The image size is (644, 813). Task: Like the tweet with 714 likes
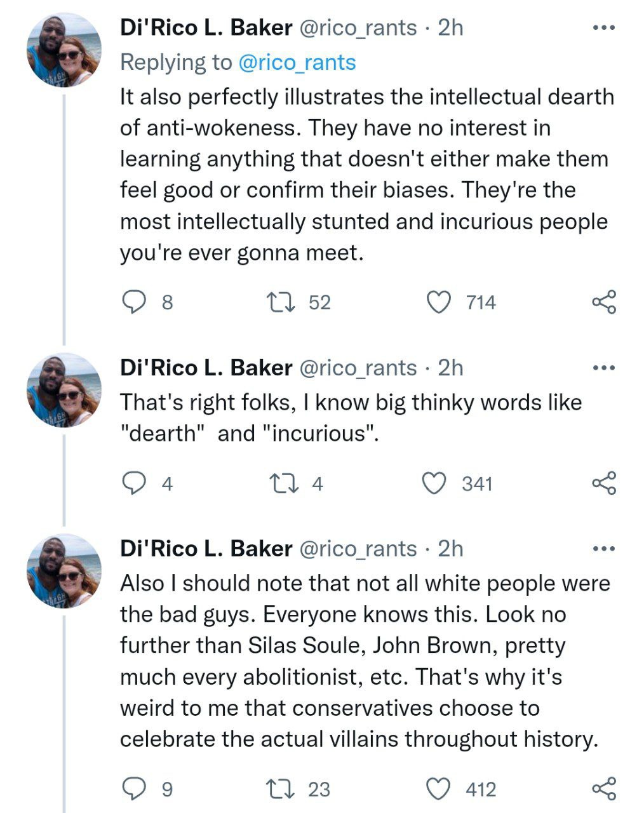438,302
